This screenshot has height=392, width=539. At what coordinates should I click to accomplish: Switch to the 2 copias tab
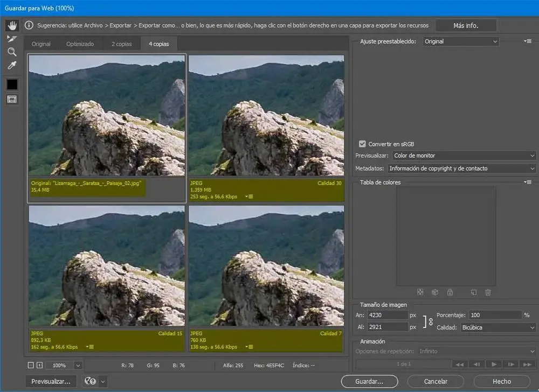121,44
